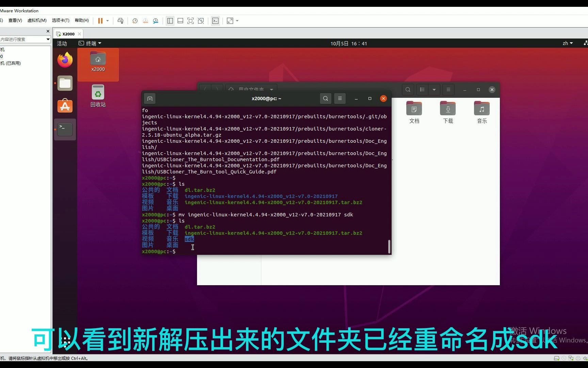Click the network adapter status icon

click(571, 358)
